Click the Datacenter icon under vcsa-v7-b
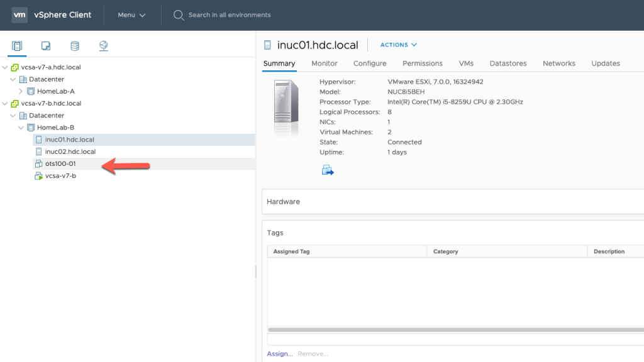Viewport: 644px width, 362px height. (x=23, y=116)
